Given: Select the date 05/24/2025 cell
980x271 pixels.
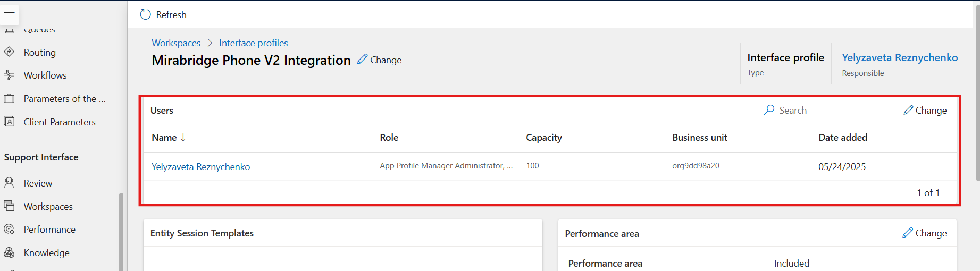Looking at the screenshot, I should [x=842, y=166].
